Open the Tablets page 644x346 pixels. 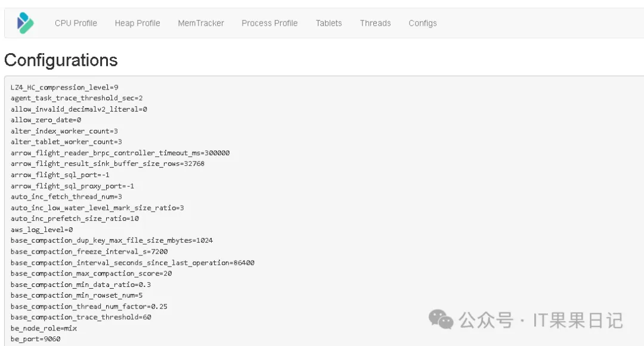pyautogui.click(x=329, y=23)
